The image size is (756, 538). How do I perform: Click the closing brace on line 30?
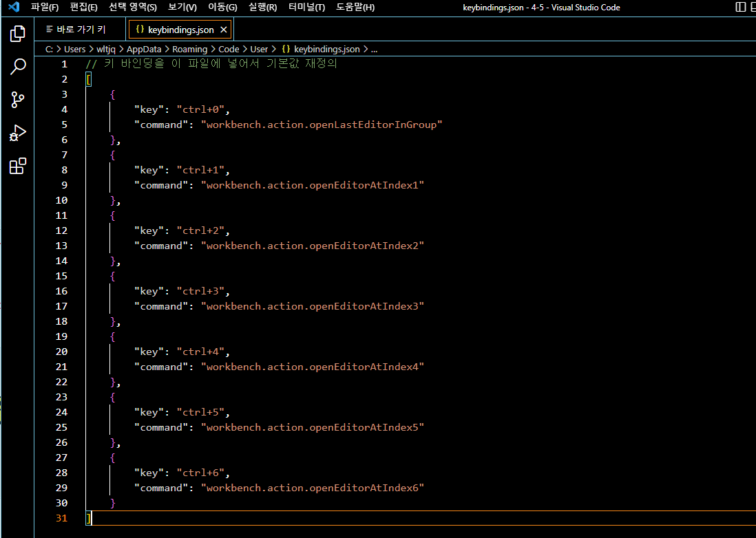click(x=113, y=503)
